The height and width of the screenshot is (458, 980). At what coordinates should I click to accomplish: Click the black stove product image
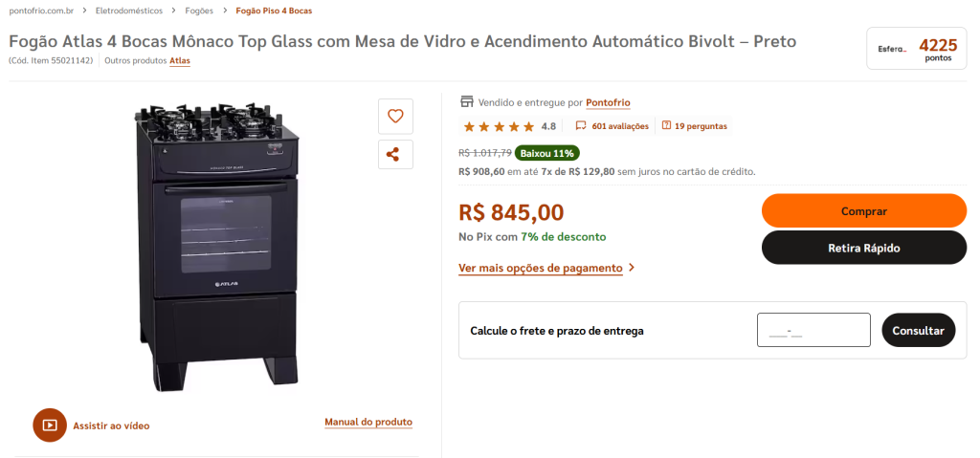(216, 247)
